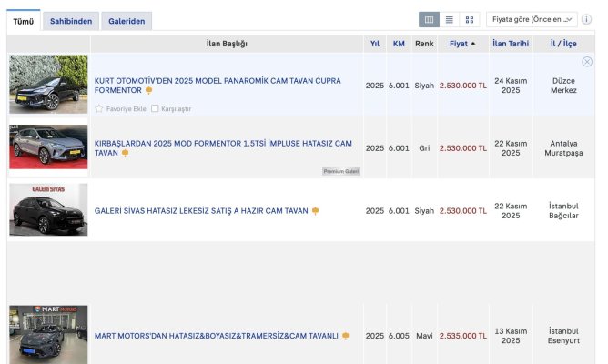Open thumbnail of gray Kırbaşlar Formentor
608x364 pixels.
click(x=48, y=147)
